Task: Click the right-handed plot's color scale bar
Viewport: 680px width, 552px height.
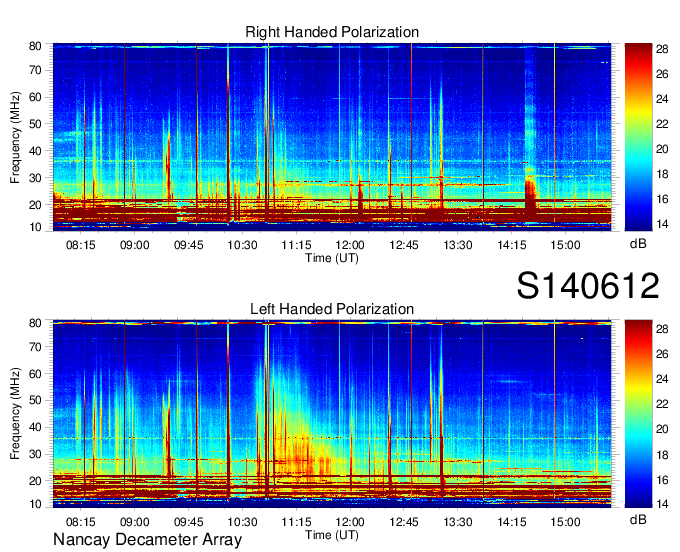Action: point(638,137)
